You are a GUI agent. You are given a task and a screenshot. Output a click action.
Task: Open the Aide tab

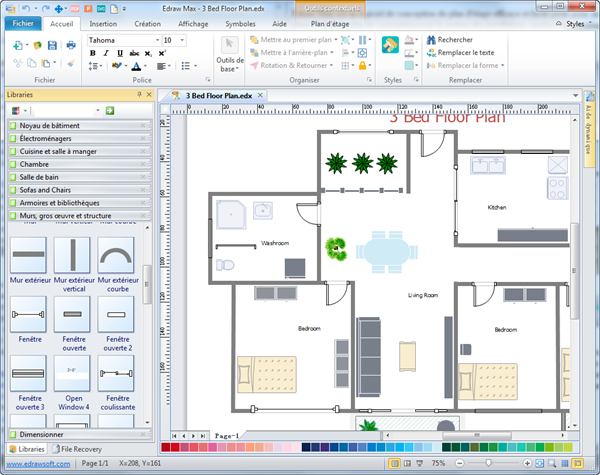click(x=279, y=24)
